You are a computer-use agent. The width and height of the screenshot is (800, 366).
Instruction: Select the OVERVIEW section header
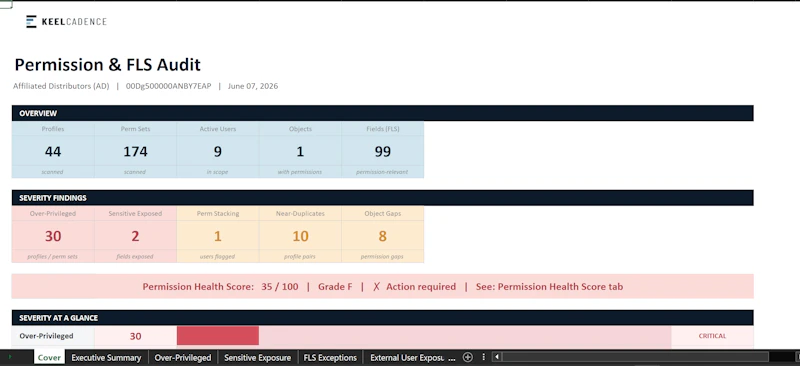click(383, 113)
